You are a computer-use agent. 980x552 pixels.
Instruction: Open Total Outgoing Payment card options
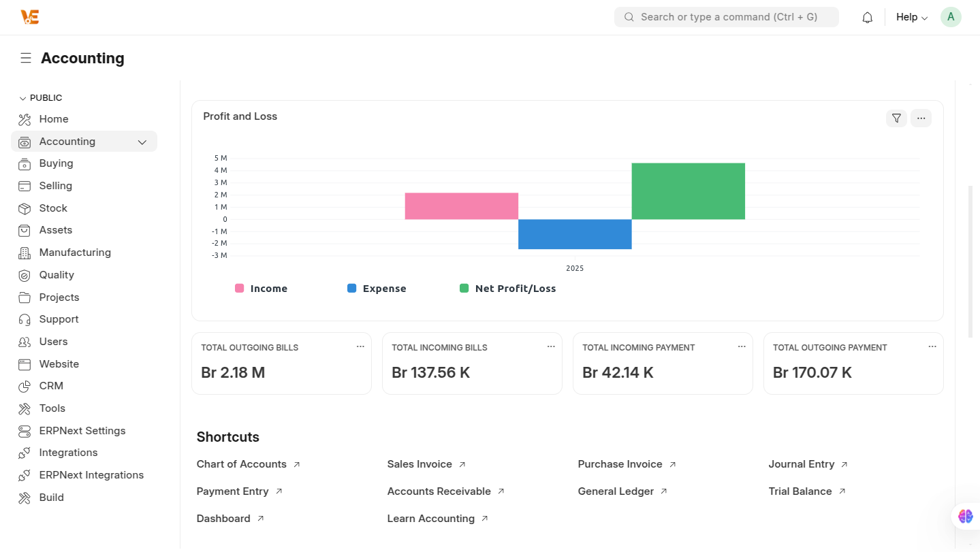point(932,347)
